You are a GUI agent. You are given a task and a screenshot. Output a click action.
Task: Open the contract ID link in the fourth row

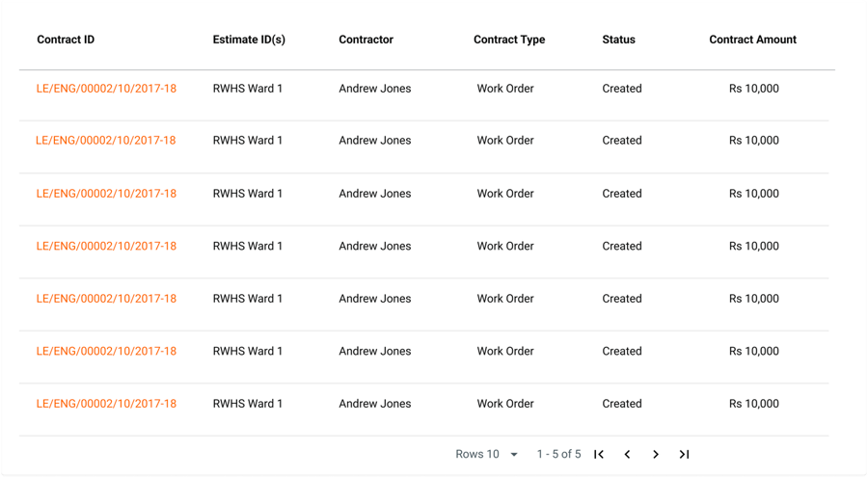tap(106, 246)
